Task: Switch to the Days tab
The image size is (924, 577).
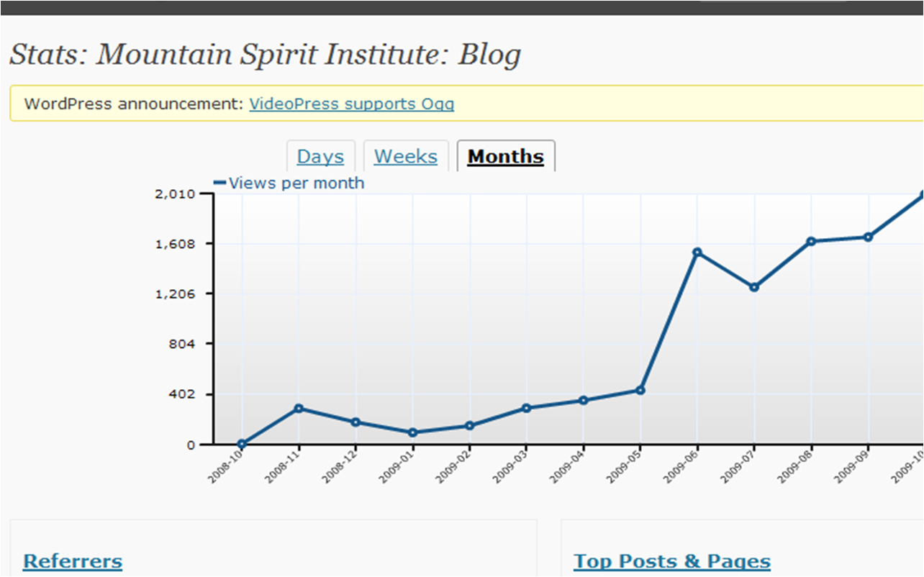Action: [x=320, y=157]
